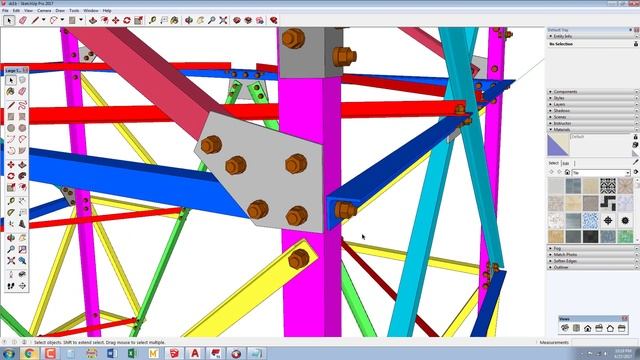
Task: Select the arrow Select tool in top toolbar
Action: (9, 20)
